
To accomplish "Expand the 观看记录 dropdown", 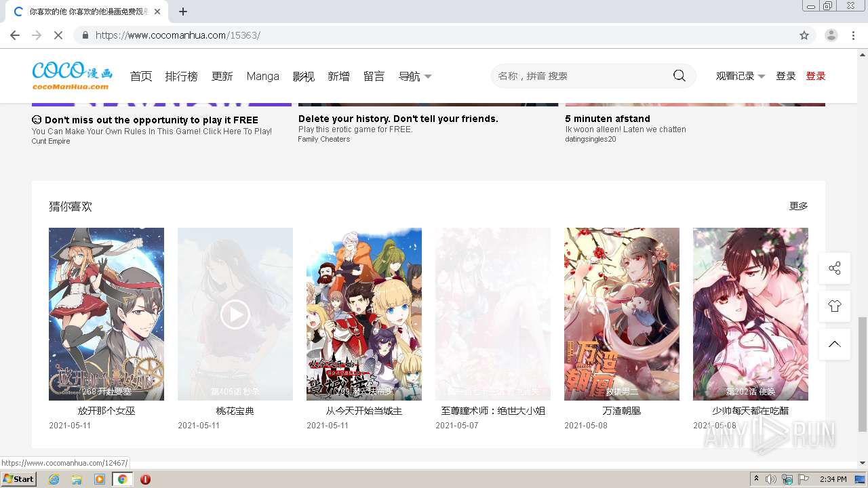I will pyautogui.click(x=741, y=76).
